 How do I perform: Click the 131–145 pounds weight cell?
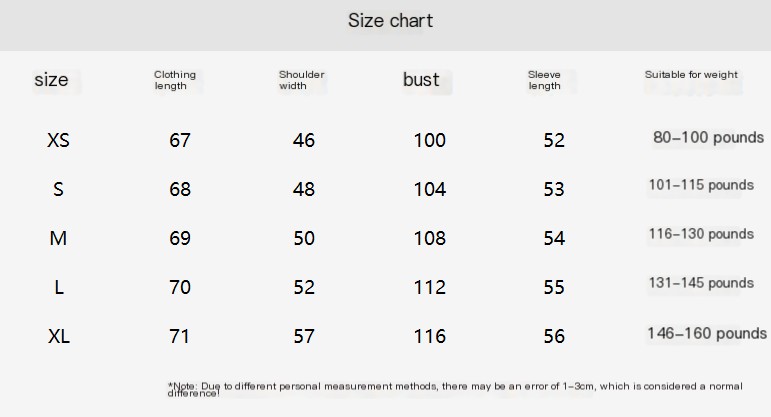tap(700, 283)
